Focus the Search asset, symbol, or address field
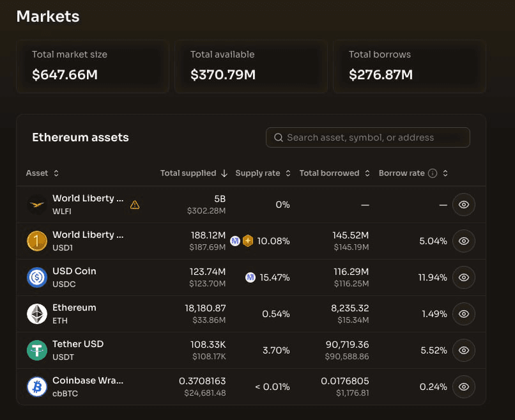Screen dimensions: 515x420 pos(368,137)
